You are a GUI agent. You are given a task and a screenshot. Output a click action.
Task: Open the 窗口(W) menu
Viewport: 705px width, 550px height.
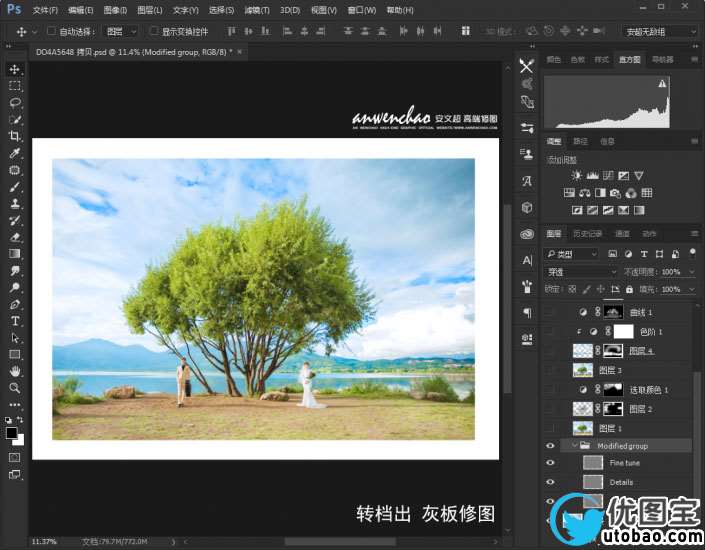(361, 10)
